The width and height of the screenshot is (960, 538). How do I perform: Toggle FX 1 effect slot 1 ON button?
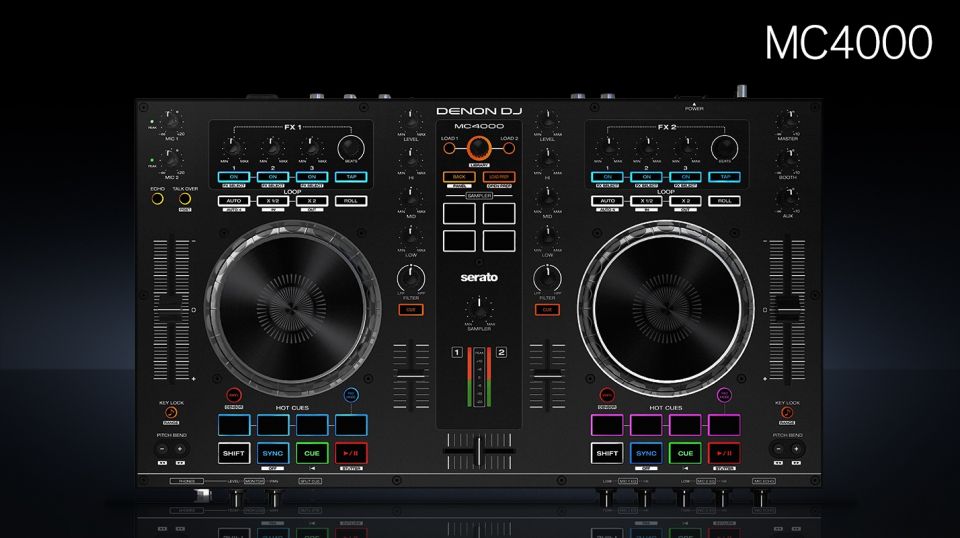tap(231, 176)
